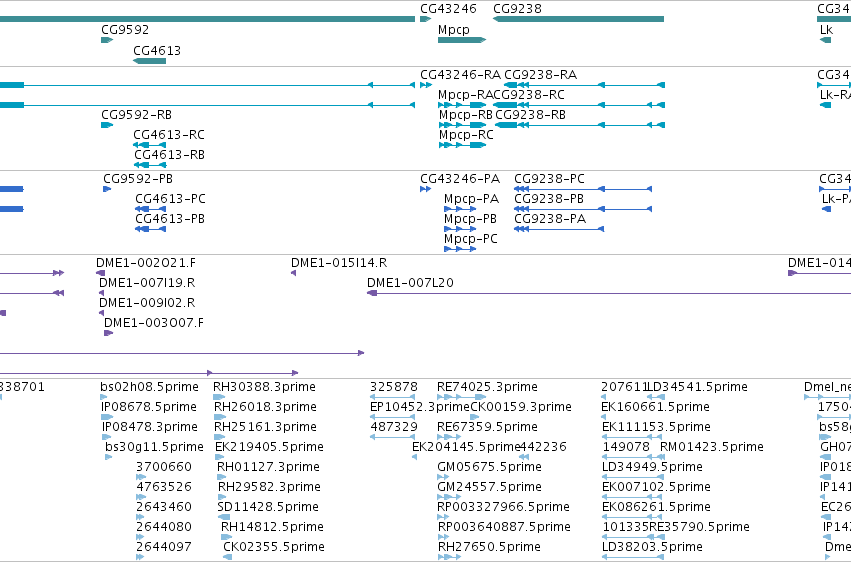This screenshot has height=562, width=851.
Task: Click the DME1-007L20 BAC label
Action: [x=410, y=283]
